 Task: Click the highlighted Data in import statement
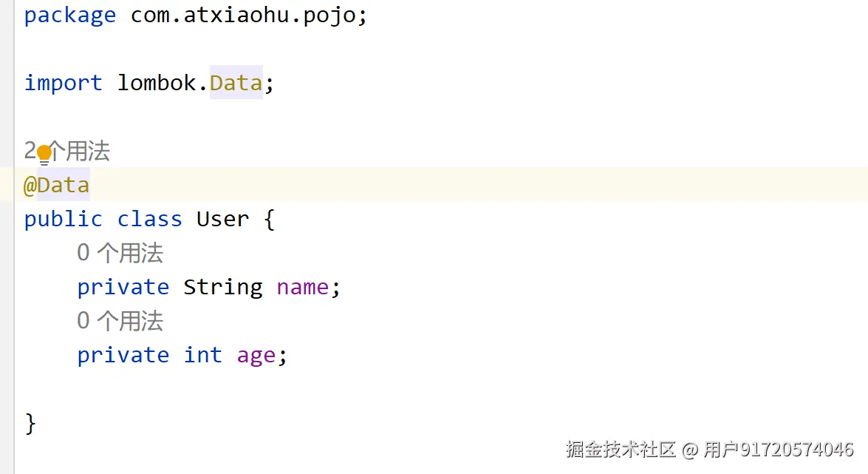click(236, 83)
